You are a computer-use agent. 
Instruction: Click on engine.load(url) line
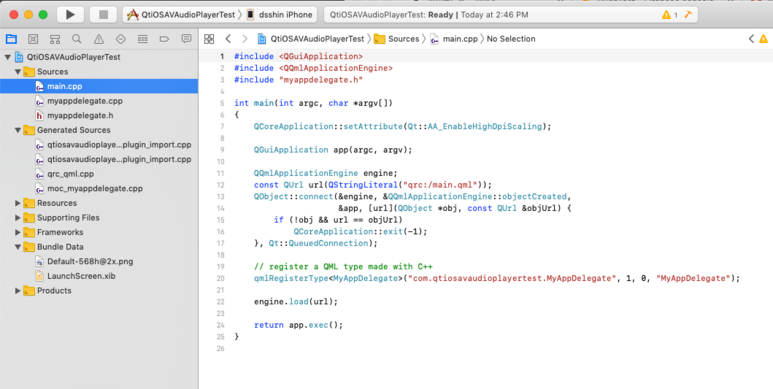[x=296, y=302]
